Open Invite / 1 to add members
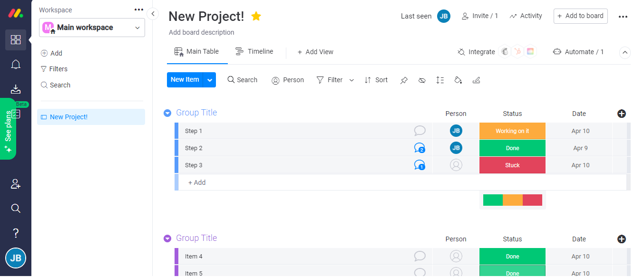The height and width of the screenshot is (277, 644). point(479,16)
